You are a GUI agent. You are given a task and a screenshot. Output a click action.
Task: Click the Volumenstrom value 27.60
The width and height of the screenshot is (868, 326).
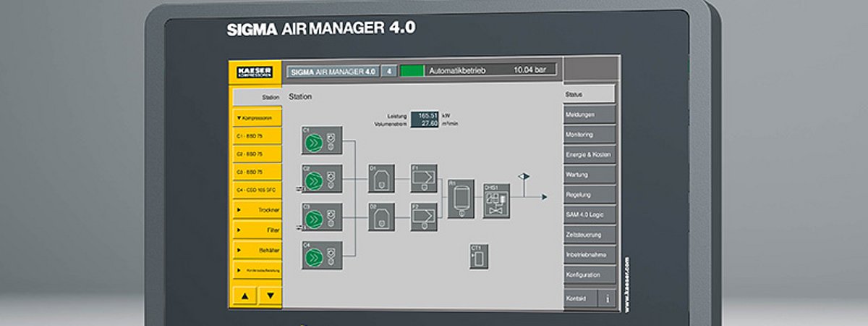coord(425,123)
